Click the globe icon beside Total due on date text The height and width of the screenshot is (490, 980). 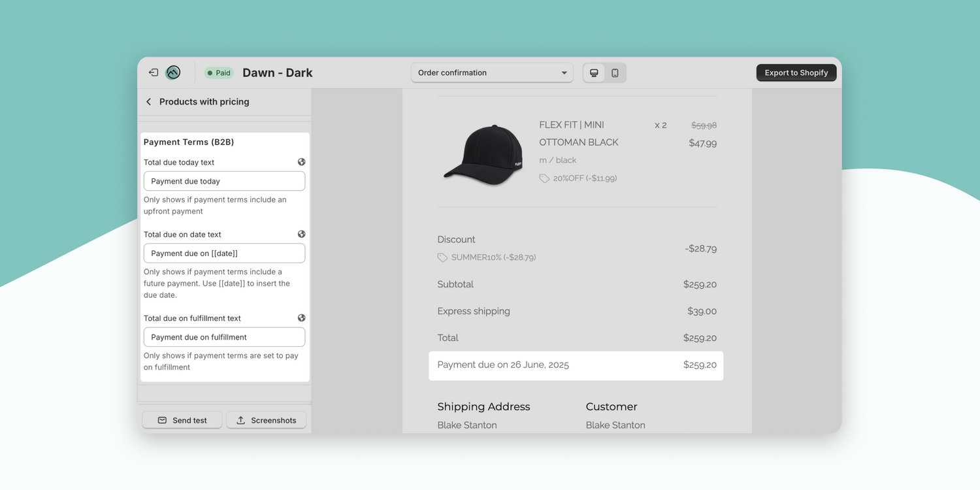tap(301, 233)
